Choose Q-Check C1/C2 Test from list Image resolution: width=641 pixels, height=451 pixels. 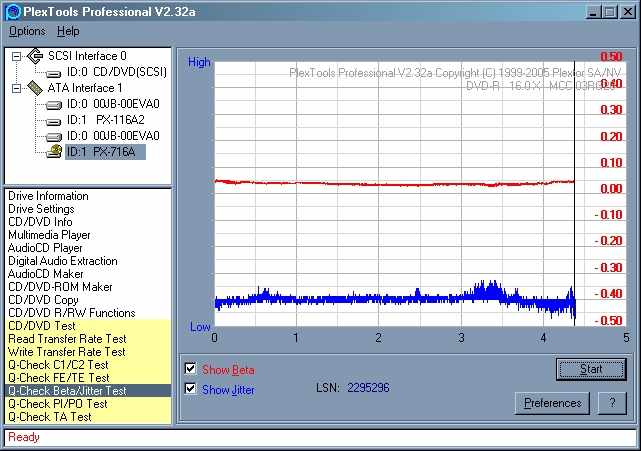[x=59, y=365]
